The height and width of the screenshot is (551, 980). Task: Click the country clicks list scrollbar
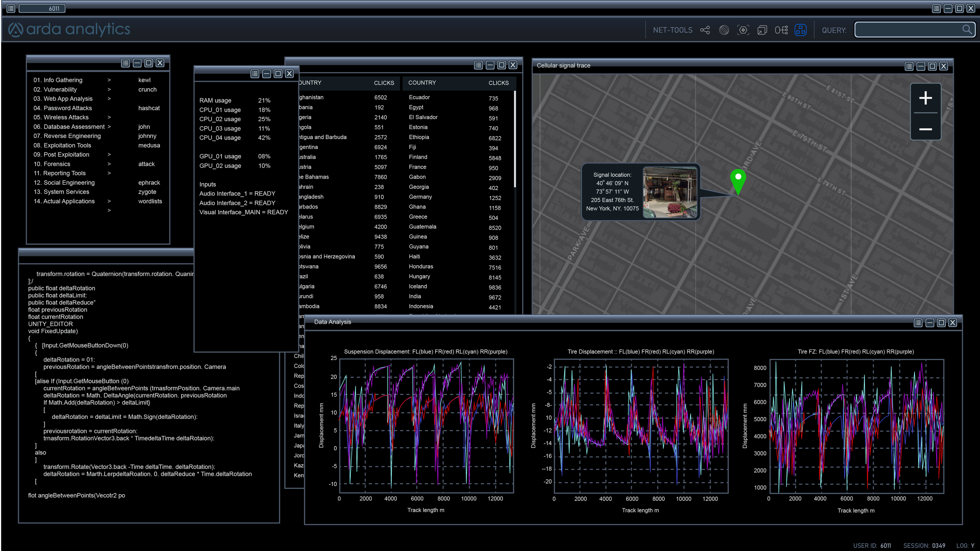pos(515,140)
